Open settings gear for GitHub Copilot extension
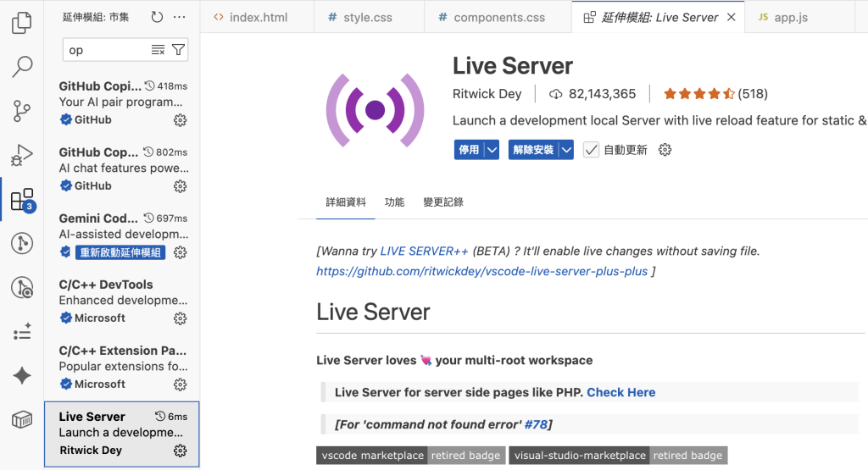 [180, 120]
